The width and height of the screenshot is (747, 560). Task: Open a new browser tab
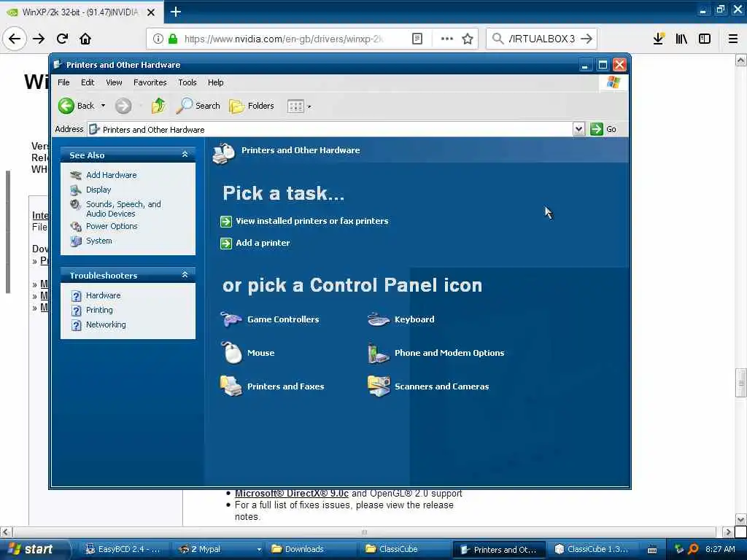click(x=176, y=12)
